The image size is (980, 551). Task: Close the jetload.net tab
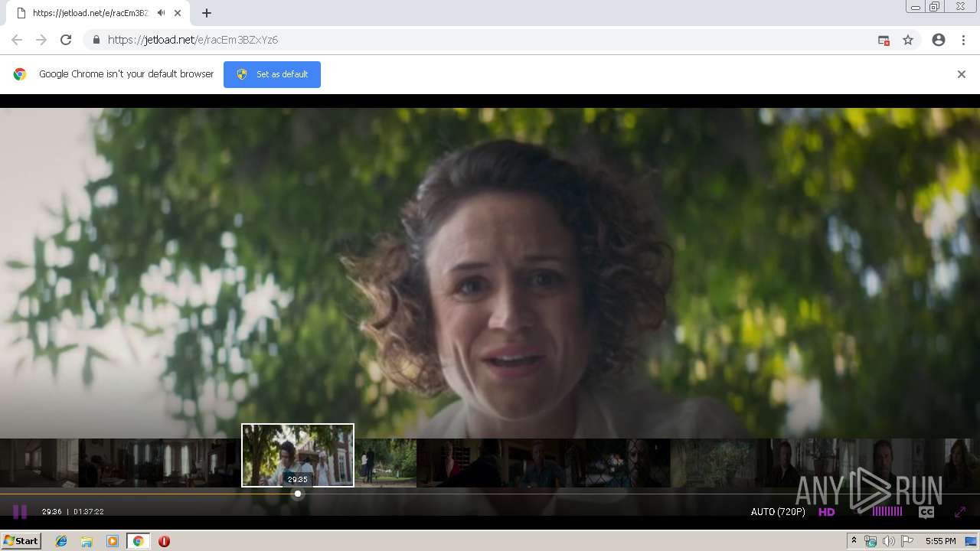coord(178,13)
